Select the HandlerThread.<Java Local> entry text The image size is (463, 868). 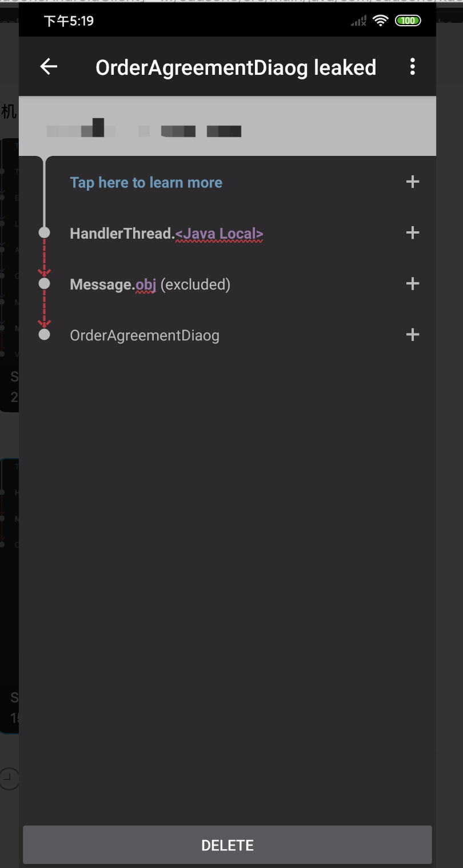coord(166,234)
